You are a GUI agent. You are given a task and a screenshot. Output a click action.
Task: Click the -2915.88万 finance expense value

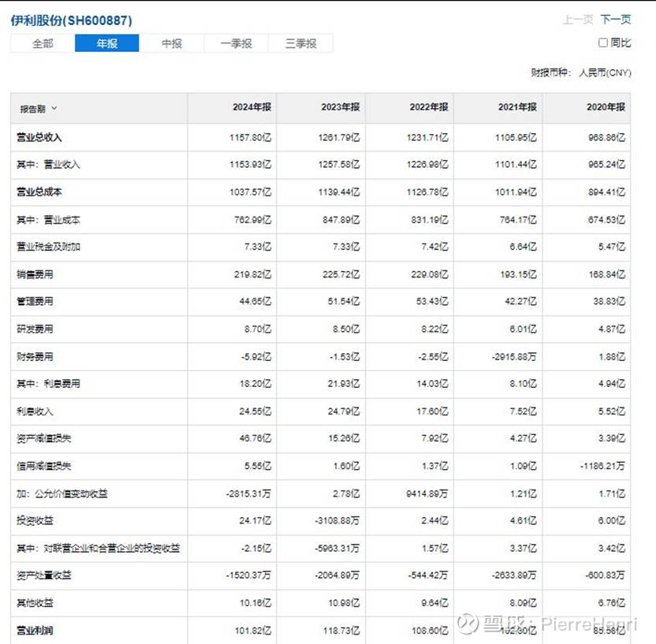[514, 357]
